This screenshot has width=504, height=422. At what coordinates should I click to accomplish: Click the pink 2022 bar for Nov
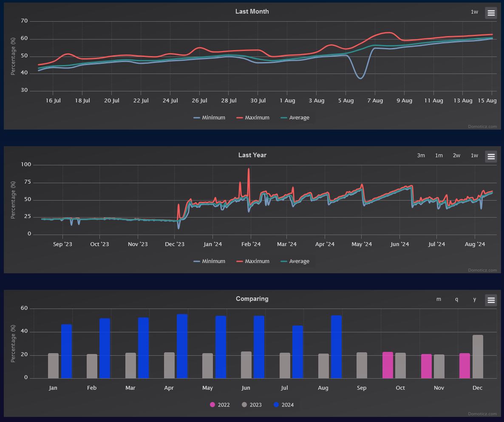pyautogui.click(x=426, y=366)
